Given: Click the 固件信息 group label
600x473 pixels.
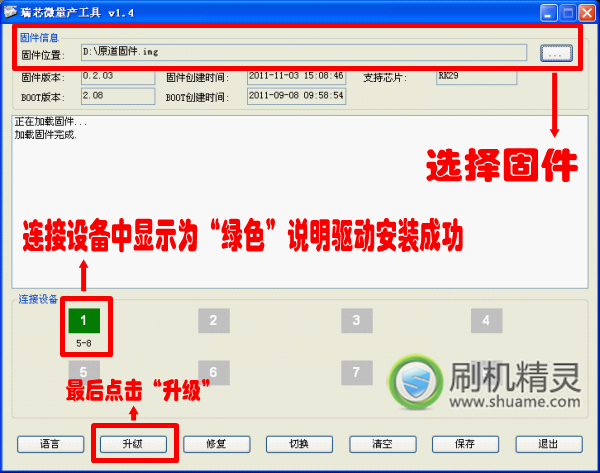Looking at the screenshot, I should click(x=39, y=38).
